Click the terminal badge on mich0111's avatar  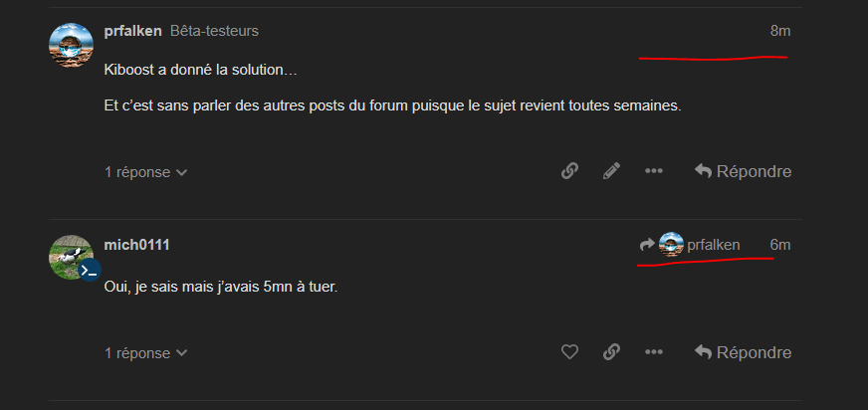(x=90, y=270)
